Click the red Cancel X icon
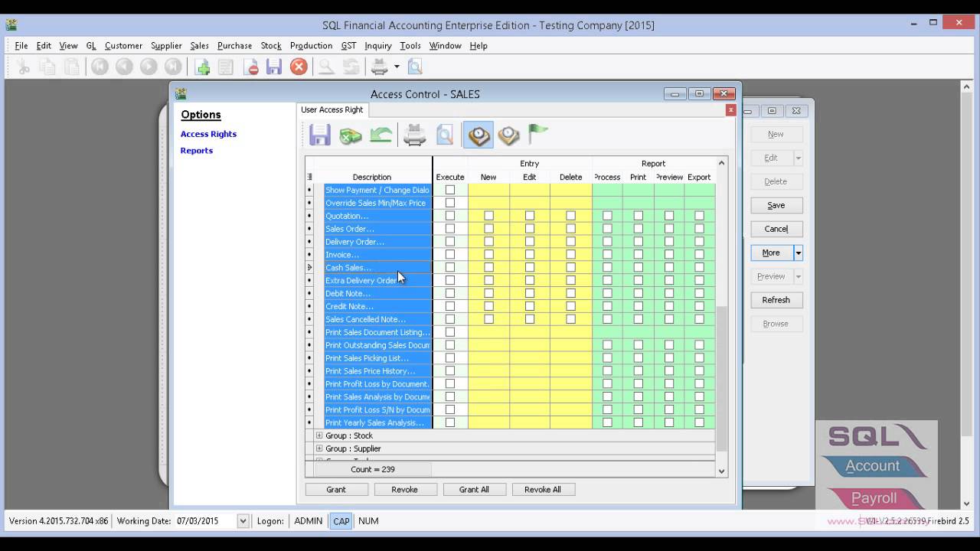The width and height of the screenshot is (980, 551). [x=299, y=67]
